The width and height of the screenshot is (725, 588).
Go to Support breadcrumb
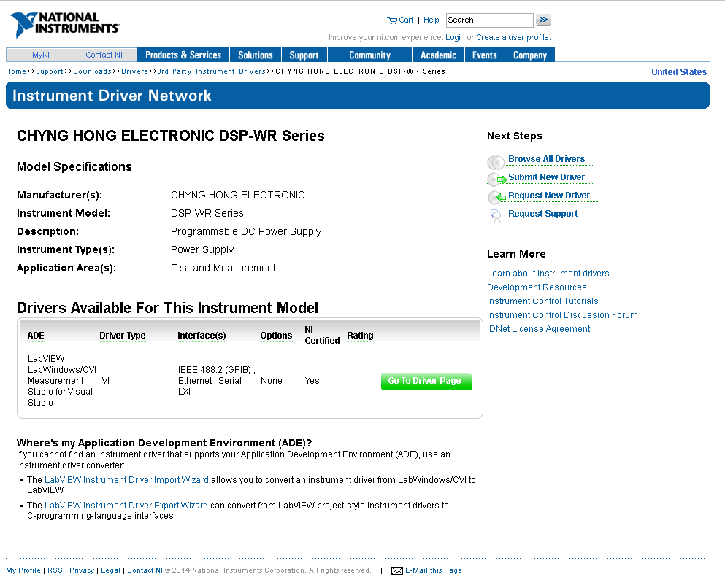(x=50, y=71)
